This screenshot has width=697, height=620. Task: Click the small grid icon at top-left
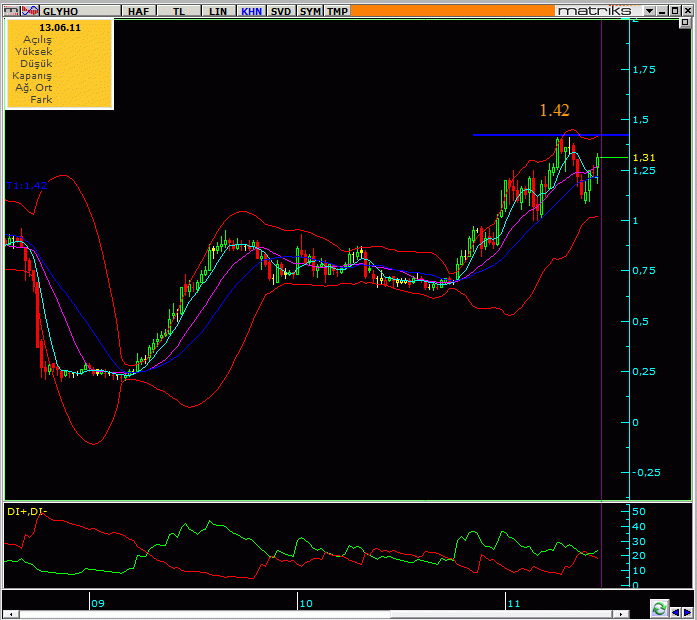point(8,10)
